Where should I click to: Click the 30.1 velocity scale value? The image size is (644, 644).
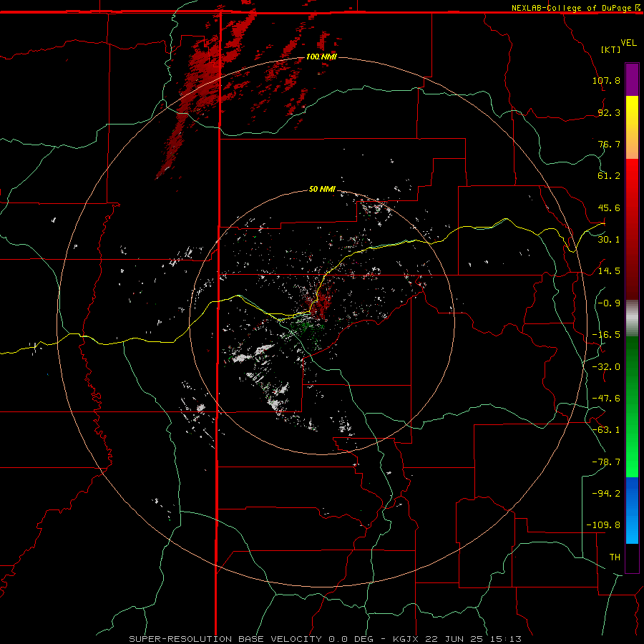tap(609, 240)
